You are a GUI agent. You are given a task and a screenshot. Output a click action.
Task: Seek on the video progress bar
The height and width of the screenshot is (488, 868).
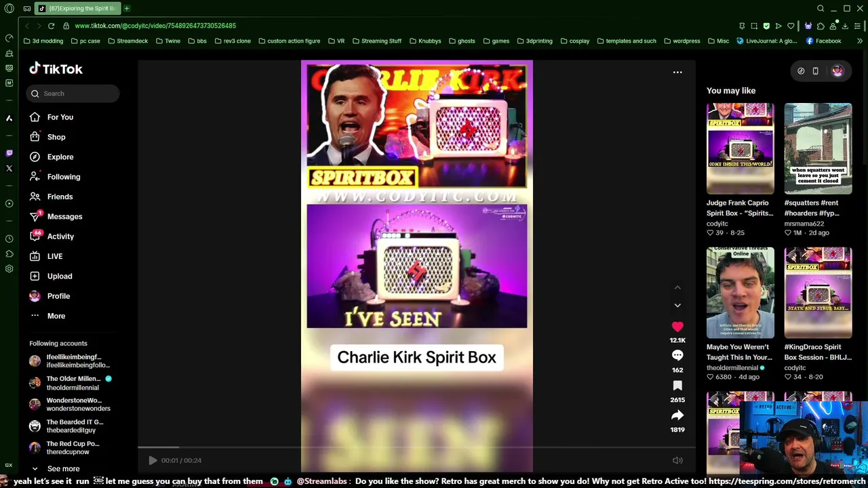pyautogui.click(x=416, y=447)
